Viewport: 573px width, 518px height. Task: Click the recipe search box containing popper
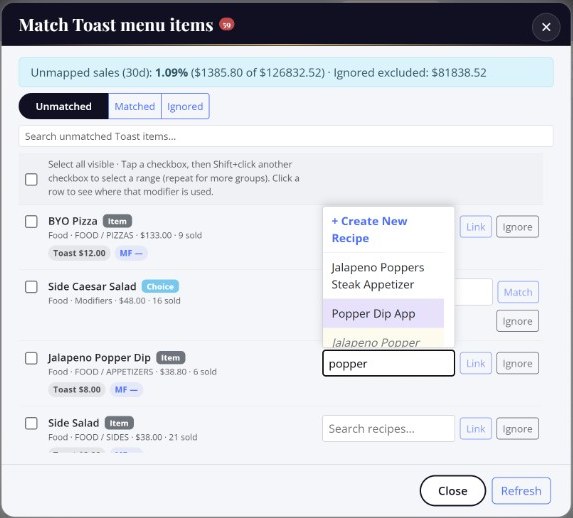click(388, 363)
